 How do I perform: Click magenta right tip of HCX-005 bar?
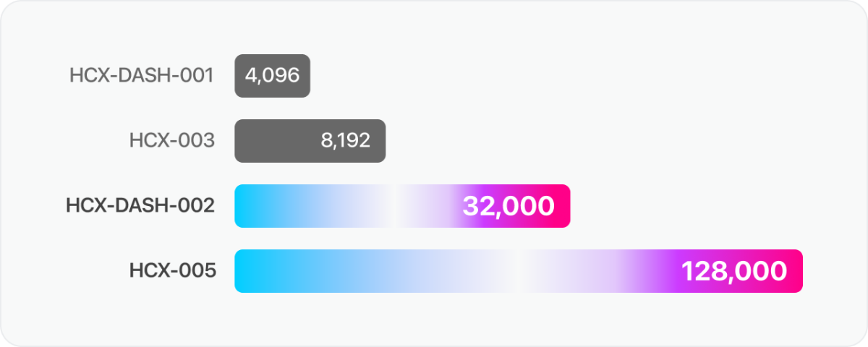(x=794, y=271)
